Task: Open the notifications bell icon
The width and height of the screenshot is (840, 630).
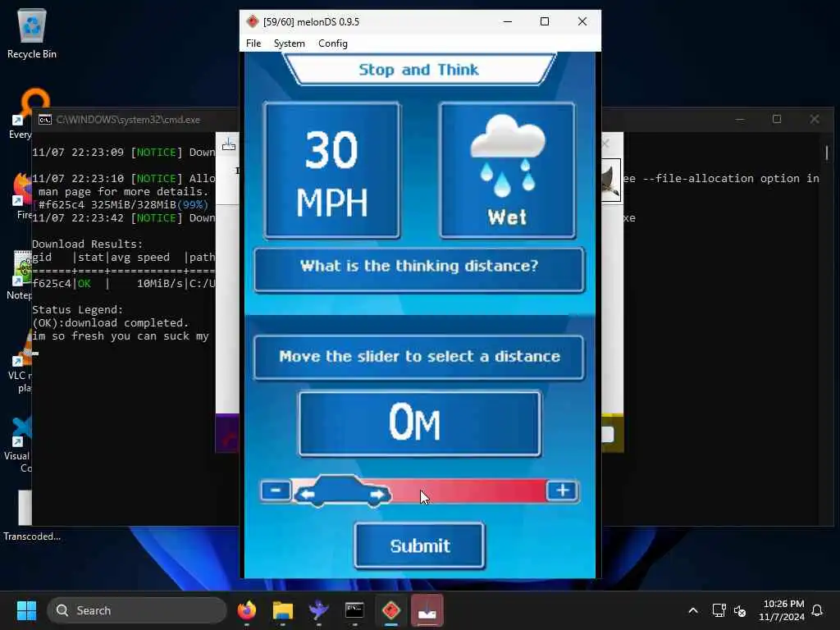Action: (x=818, y=610)
